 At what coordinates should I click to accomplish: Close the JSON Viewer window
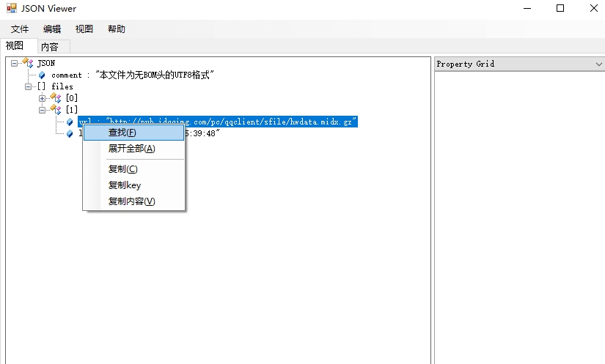(594, 8)
